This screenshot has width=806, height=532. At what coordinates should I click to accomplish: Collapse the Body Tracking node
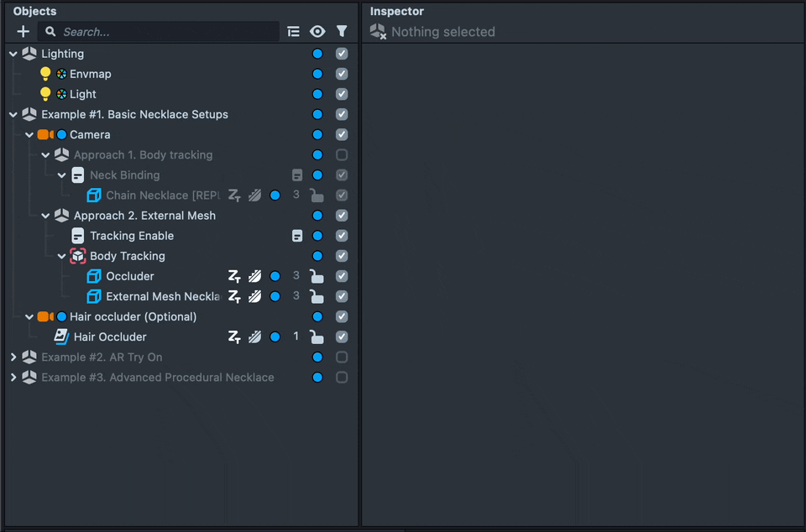click(x=62, y=256)
